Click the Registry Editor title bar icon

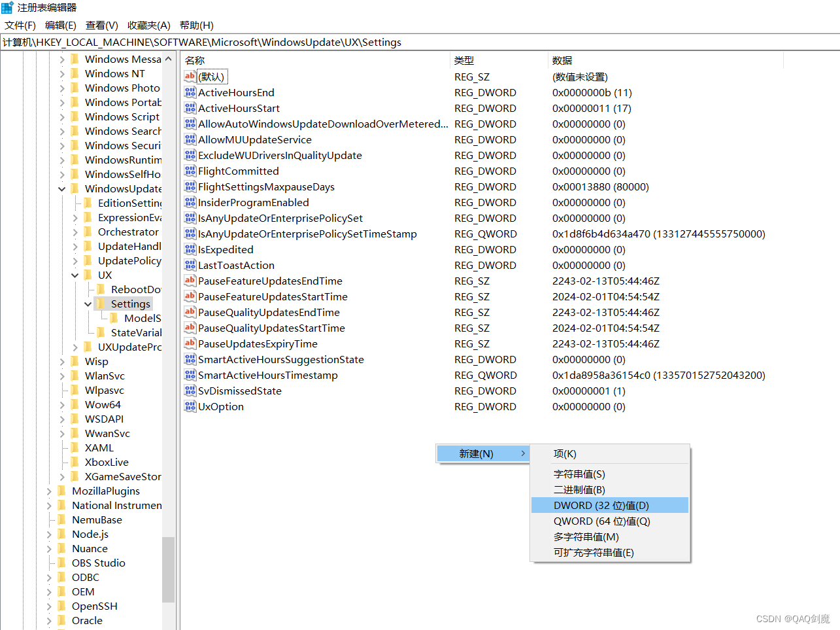point(7,7)
